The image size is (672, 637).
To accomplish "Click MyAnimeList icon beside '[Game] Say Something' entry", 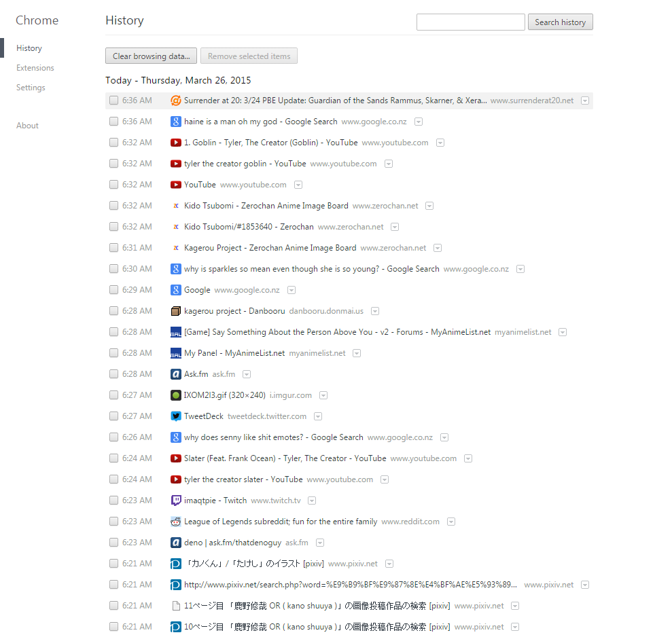I will (176, 332).
